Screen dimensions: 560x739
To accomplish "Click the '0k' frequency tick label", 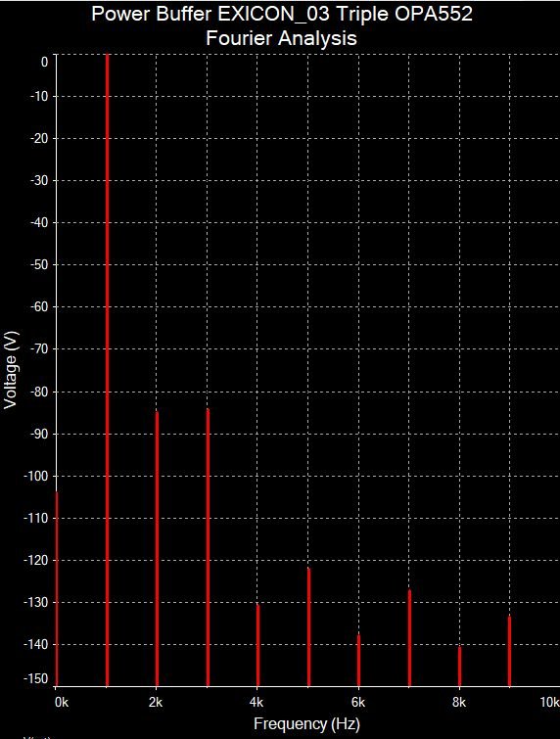I will click(x=62, y=702).
